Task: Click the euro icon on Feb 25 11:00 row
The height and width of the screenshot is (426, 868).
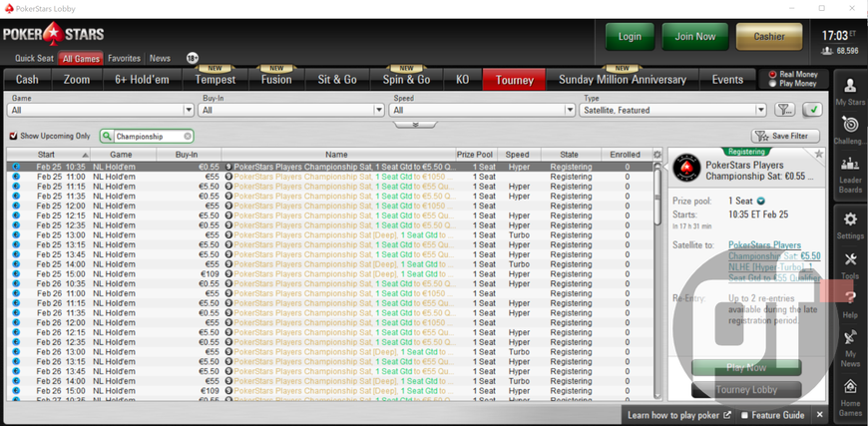Action: 16,177
